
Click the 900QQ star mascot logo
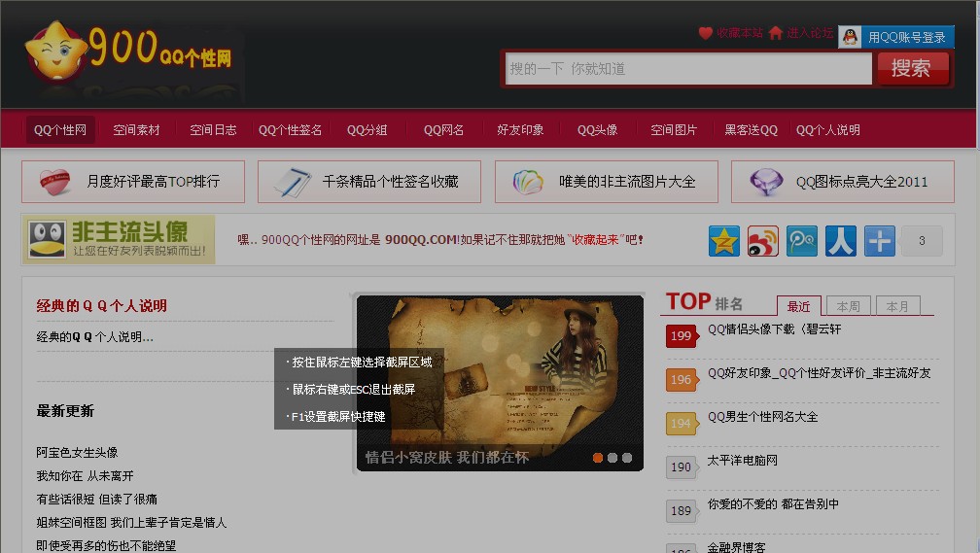(x=56, y=52)
